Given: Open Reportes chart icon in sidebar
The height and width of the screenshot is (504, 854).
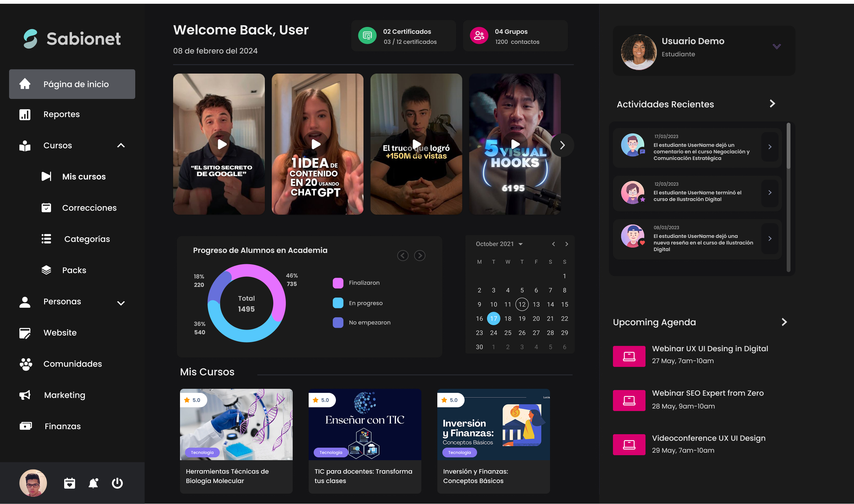Looking at the screenshot, I should pyautogui.click(x=25, y=115).
